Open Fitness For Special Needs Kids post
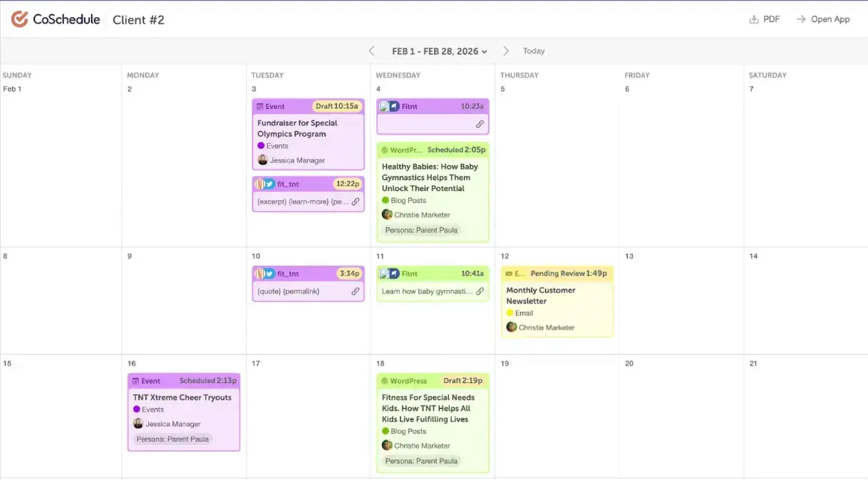The height and width of the screenshot is (480, 868). pyautogui.click(x=428, y=408)
